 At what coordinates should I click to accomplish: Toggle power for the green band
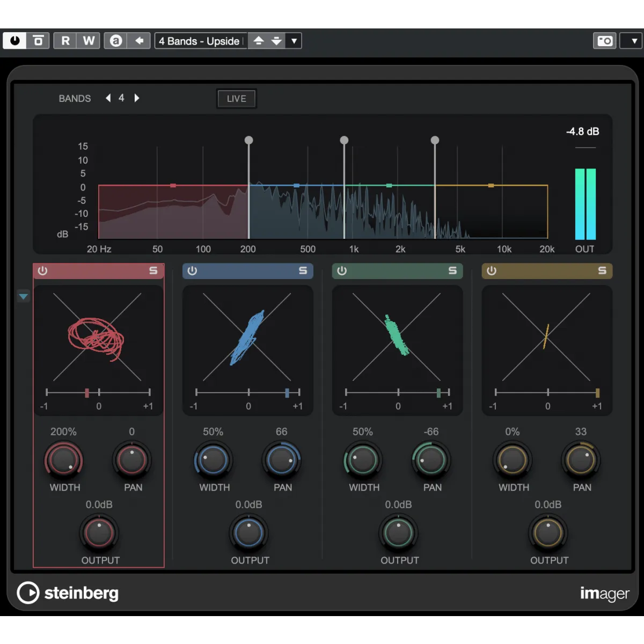tap(342, 271)
